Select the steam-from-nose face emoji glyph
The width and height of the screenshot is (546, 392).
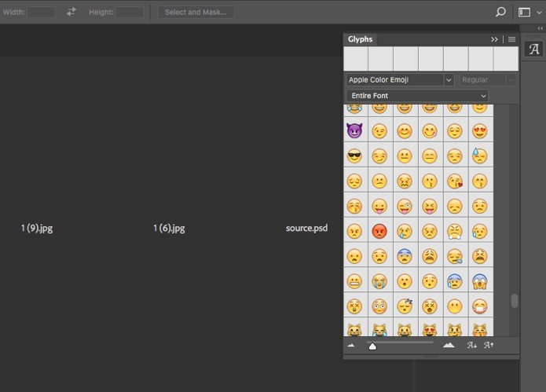[455, 231]
